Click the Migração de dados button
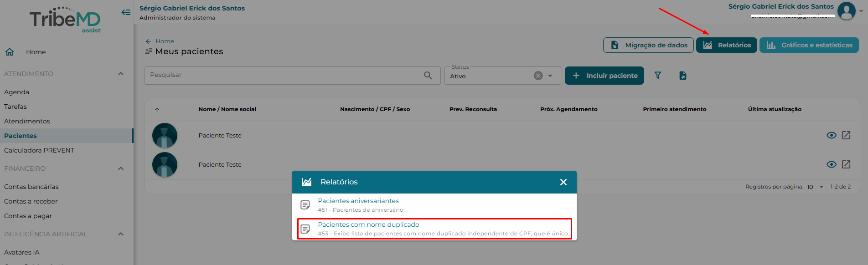 648,45
